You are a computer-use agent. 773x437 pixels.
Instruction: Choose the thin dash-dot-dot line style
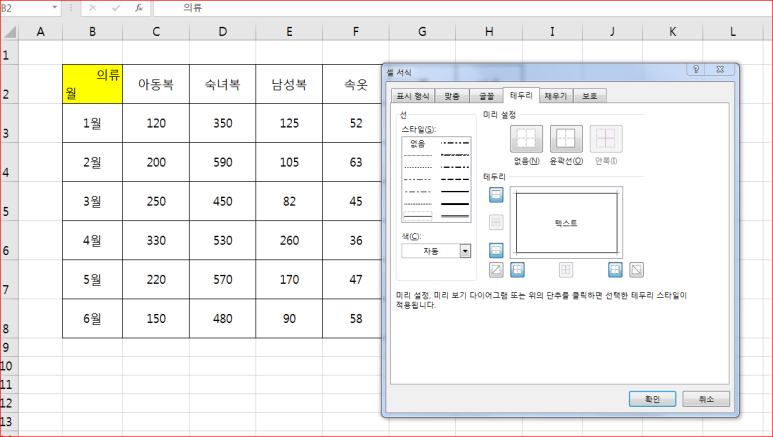[x=418, y=180]
